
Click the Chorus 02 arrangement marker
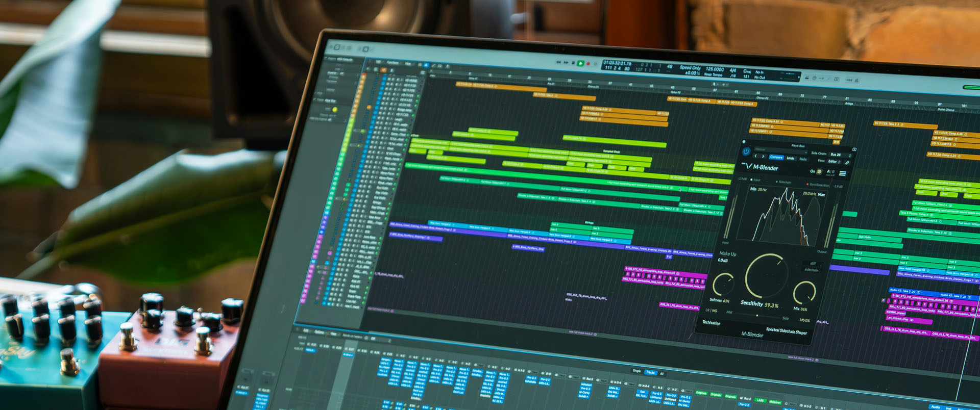tap(762, 97)
